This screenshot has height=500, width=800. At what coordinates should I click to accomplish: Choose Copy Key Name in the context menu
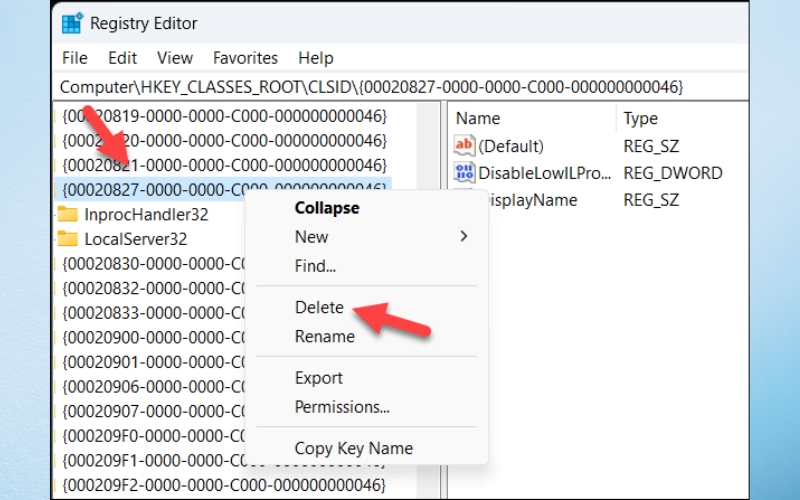[x=354, y=448]
